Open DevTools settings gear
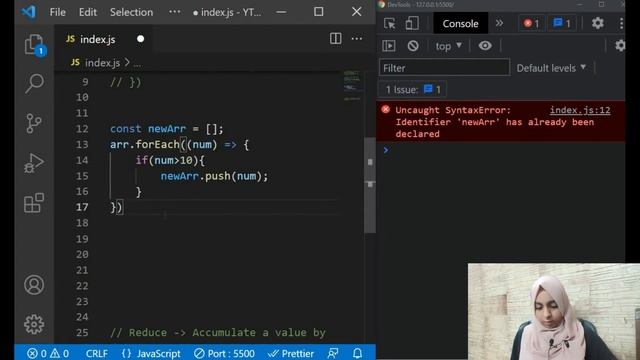The width and height of the screenshot is (640, 360). (598, 23)
